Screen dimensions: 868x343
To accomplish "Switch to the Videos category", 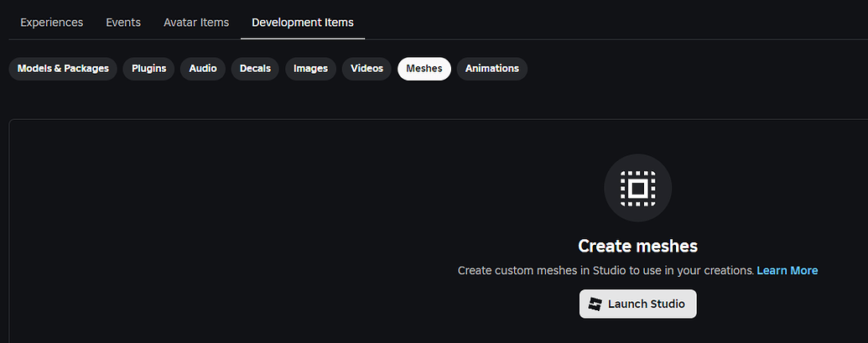I will tap(367, 69).
